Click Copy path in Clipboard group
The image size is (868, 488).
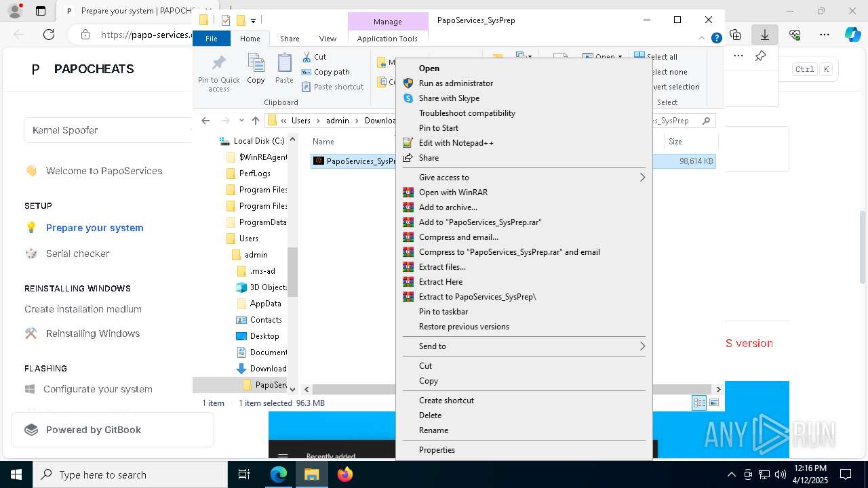click(x=325, y=72)
